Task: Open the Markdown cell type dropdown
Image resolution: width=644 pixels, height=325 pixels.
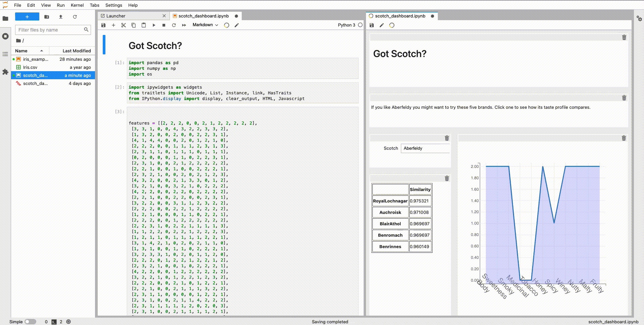Action: click(x=205, y=25)
